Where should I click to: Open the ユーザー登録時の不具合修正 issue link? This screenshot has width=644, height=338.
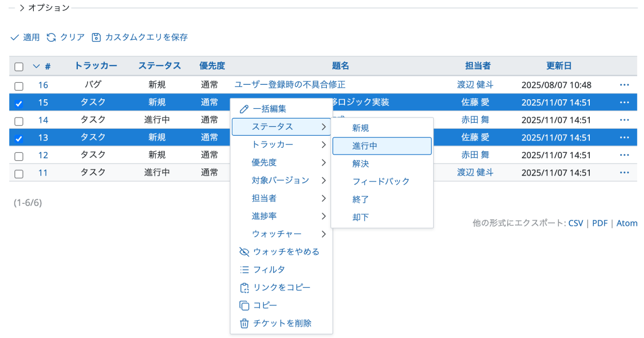pyautogui.click(x=290, y=85)
